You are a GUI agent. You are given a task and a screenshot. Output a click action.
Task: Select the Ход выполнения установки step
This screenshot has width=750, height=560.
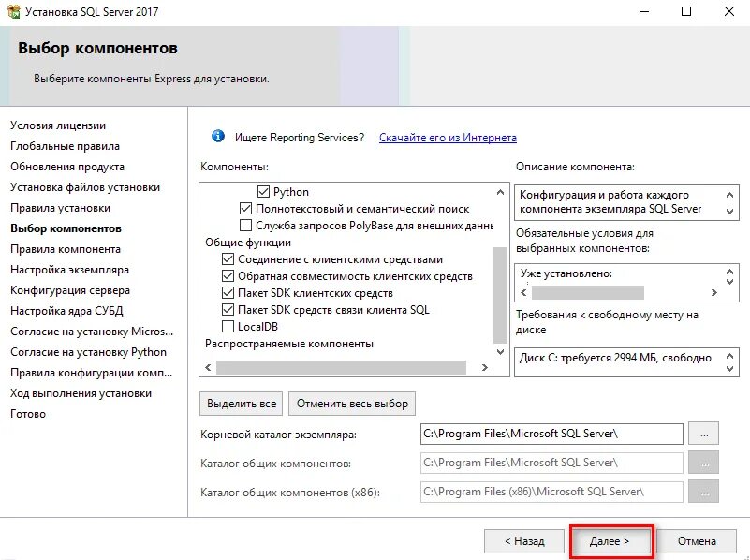click(81, 393)
